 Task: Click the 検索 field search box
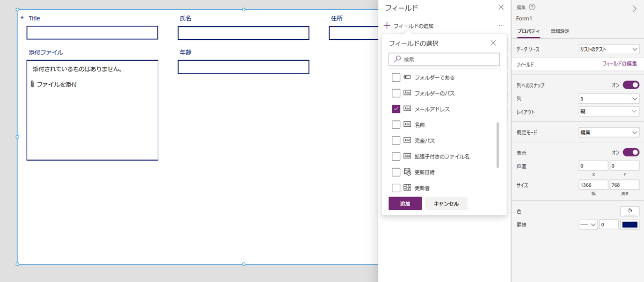pyautogui.click(x=444, y=59)
